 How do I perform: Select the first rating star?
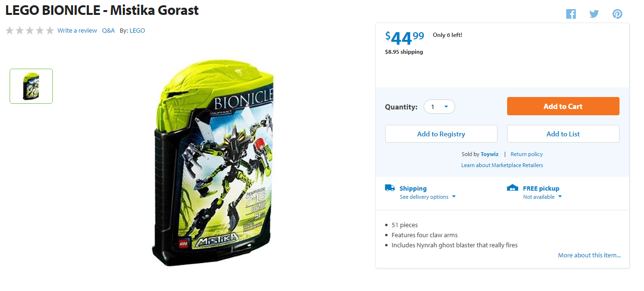click(x=10, y=31)
